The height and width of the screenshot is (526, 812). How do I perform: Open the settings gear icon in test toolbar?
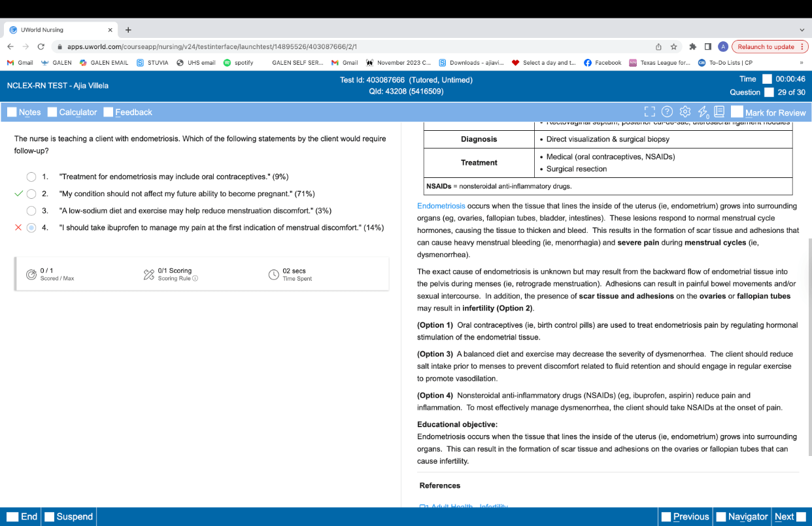coord(685,112)
